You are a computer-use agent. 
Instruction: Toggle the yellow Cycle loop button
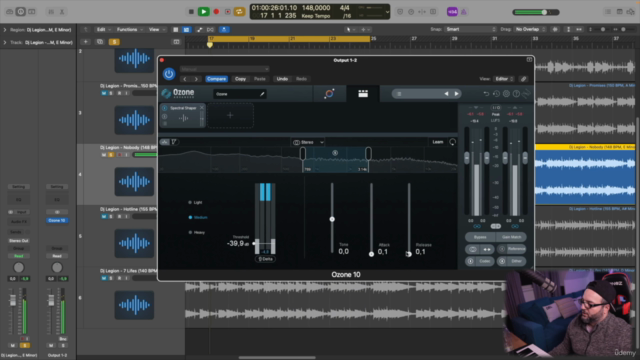click(240, 12)
